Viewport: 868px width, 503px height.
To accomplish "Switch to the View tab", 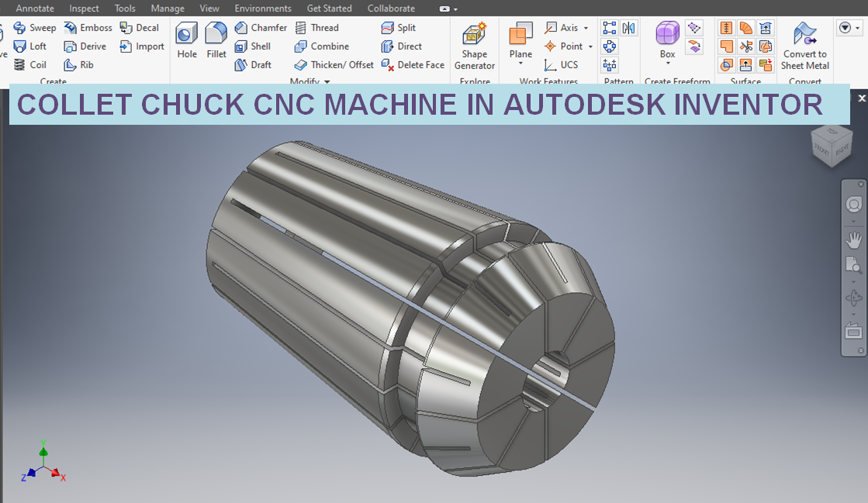I will pyautogui.click(x=209, y=9).
